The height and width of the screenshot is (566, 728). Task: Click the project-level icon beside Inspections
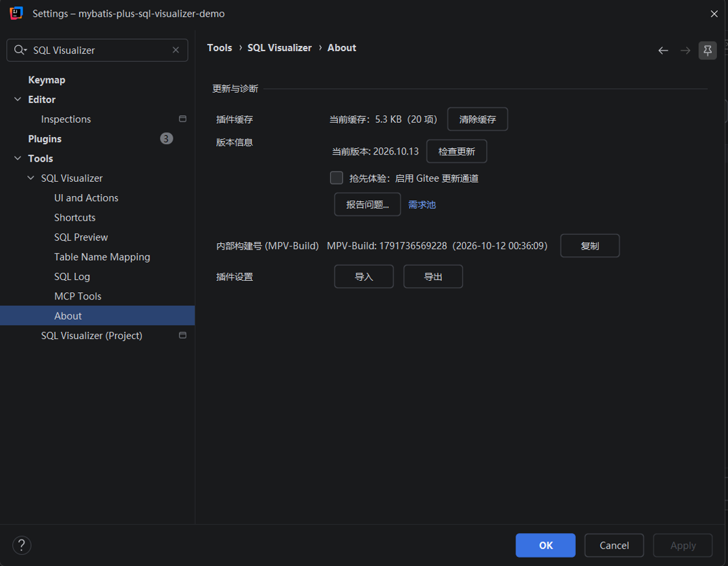182,119
